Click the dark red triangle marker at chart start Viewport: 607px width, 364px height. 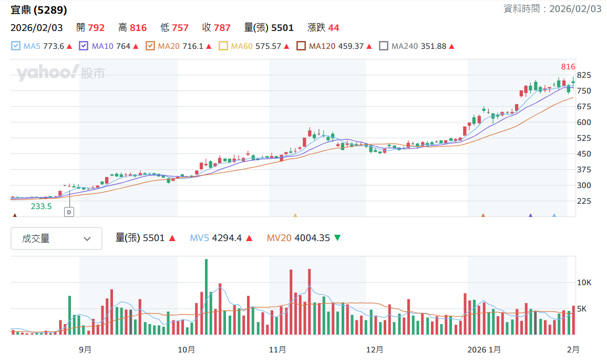(x=15, y=215)
